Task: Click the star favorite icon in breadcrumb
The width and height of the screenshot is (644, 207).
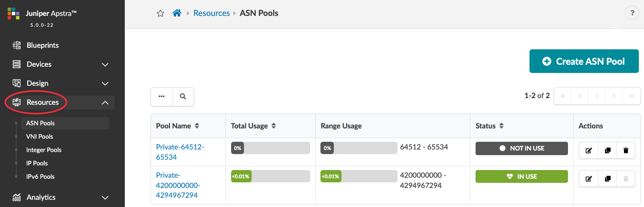Action: tap(160, 13)
